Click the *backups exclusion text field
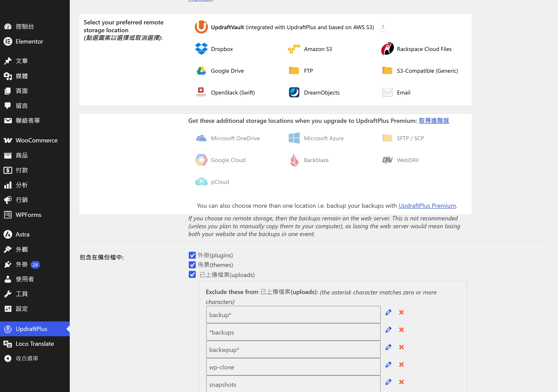This screenshot has width=558, height=392. pyautogui.click(x=293, y=332)
